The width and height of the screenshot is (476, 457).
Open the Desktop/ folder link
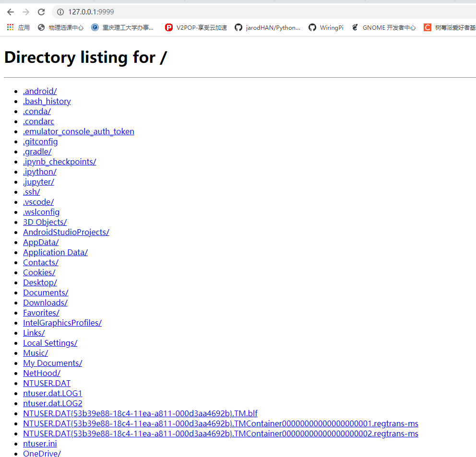click(x=40, y=282)
